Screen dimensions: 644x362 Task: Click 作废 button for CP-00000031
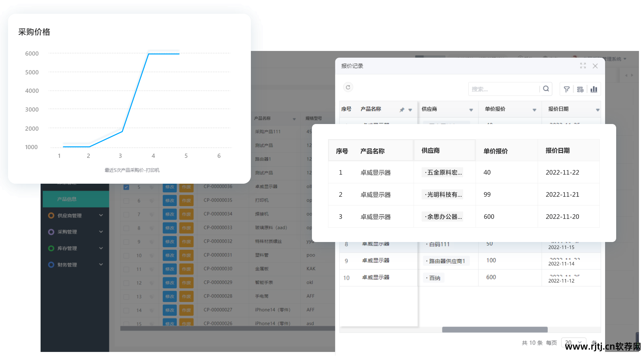tap(186, 255)
